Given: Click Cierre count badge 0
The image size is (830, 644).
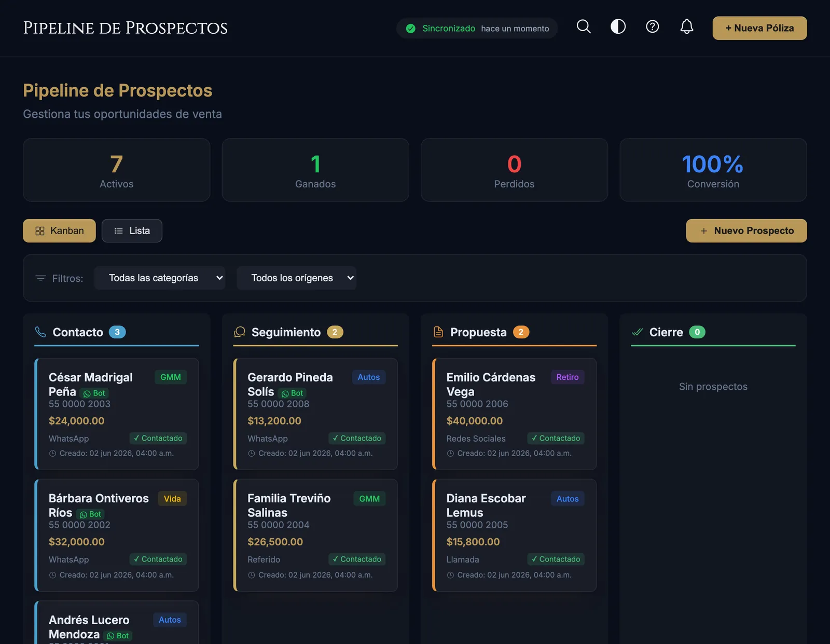Looking at the screenshot, I should pos(697,332).
